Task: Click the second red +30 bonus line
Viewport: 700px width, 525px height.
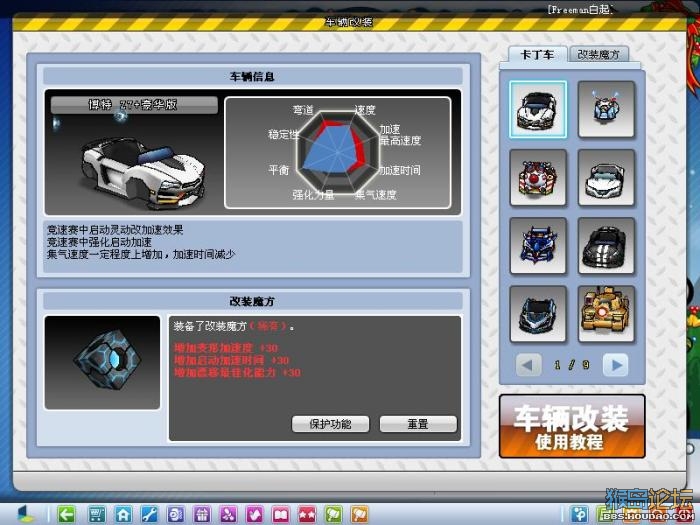Action: (232, 360)
